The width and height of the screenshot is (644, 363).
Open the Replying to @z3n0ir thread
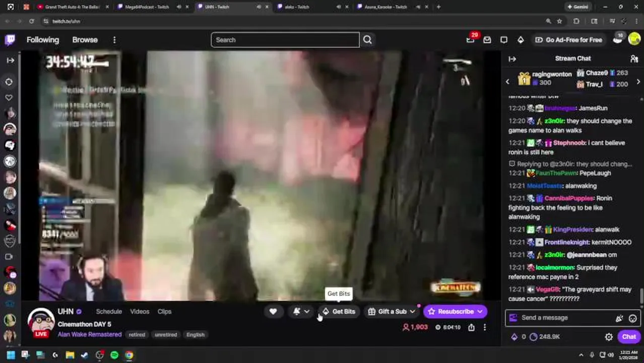click(570, 164)
